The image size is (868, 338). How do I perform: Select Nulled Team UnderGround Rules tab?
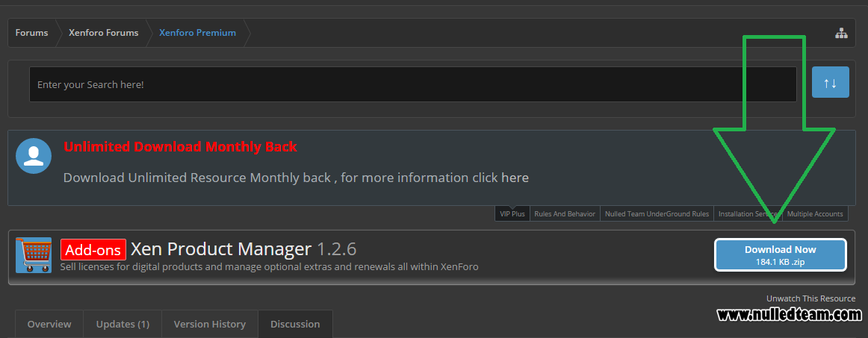[x=657, y=214]
